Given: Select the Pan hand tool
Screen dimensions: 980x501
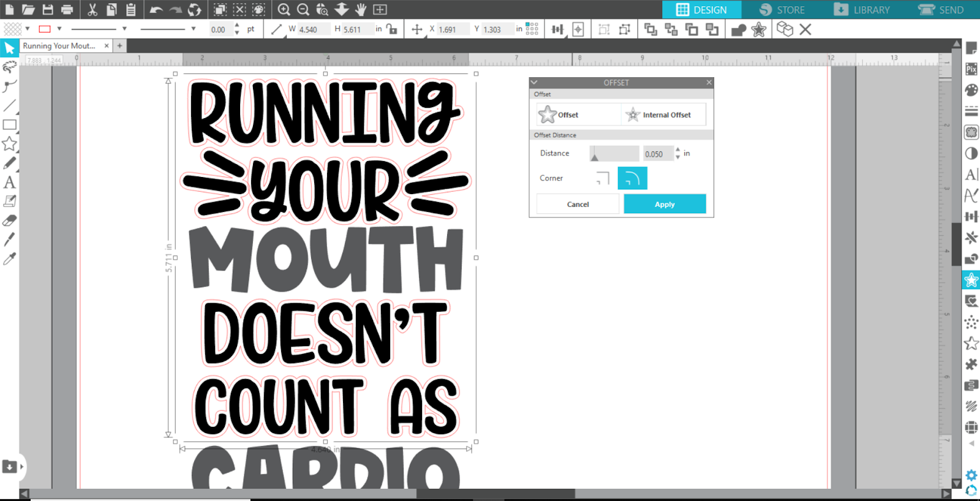Looking at the screenshot, I should (361, 9).
